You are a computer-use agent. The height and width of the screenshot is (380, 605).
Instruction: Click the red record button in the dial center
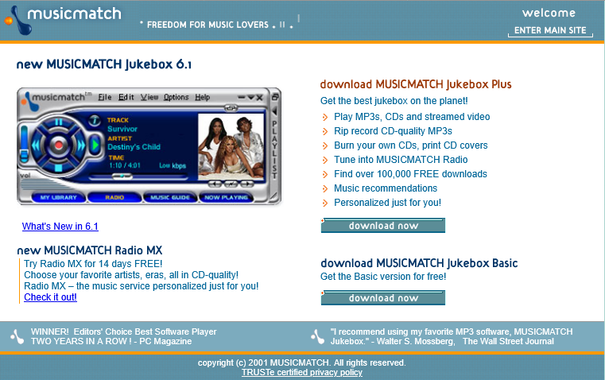pyautogui.click(x=59, y=145)
